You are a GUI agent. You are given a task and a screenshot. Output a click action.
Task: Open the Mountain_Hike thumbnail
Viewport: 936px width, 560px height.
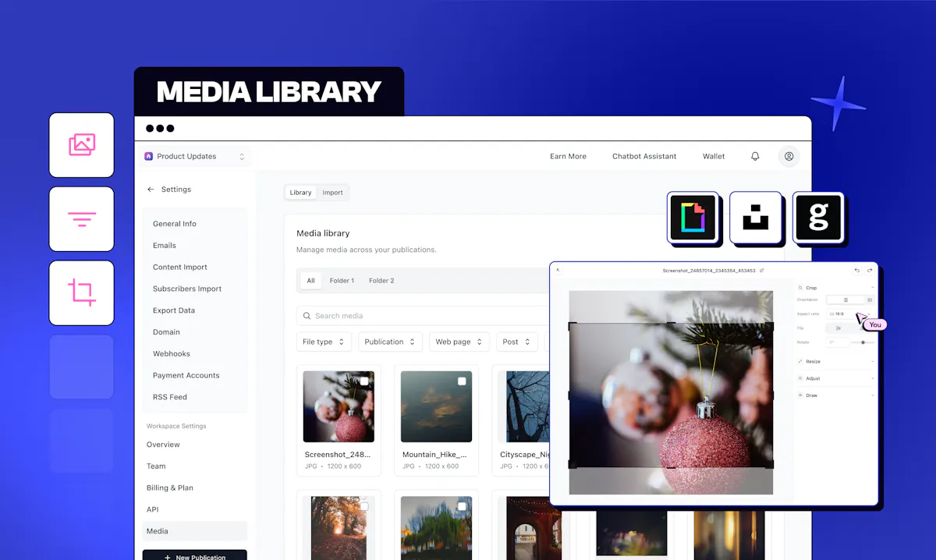[x=436, y=406]
